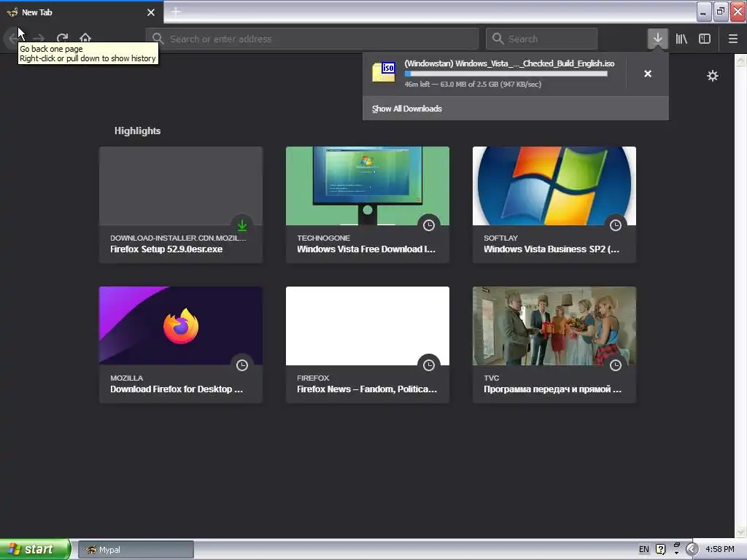Click the download progress bar
This screenshot has height=560, width=747.
[x=506, y=74]
